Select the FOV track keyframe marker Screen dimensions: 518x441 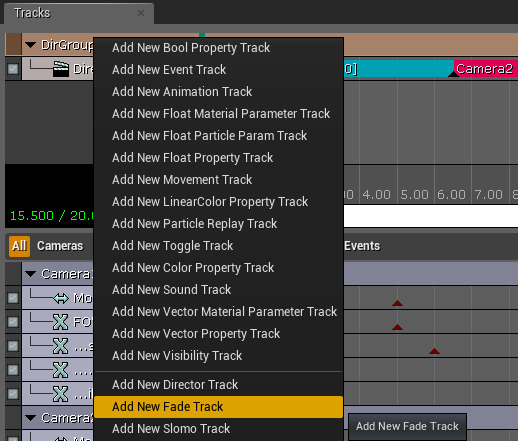(397, 327)
